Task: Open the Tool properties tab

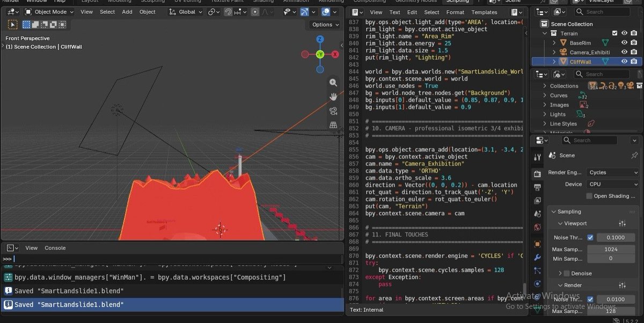Action: point(538,157)
